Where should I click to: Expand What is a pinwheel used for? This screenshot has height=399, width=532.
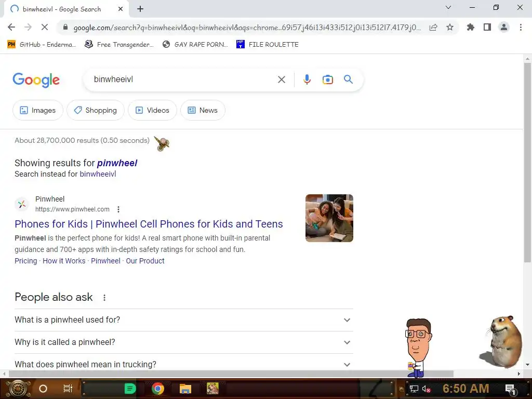[183, 320]
